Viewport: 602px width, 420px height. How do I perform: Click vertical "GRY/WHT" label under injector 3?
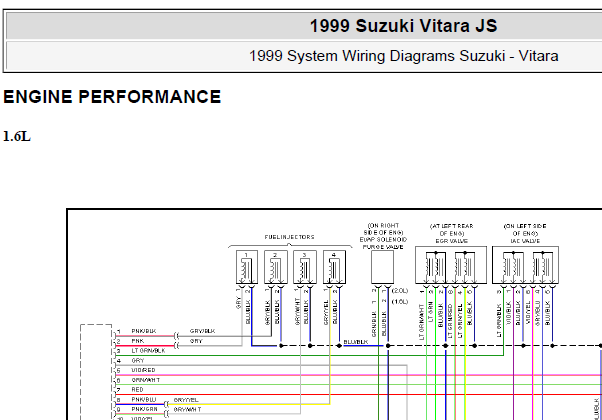pos(297,312)
